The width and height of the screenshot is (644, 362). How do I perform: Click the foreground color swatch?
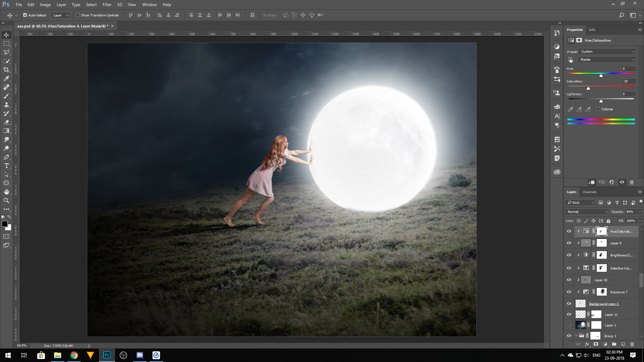point(5,224)
